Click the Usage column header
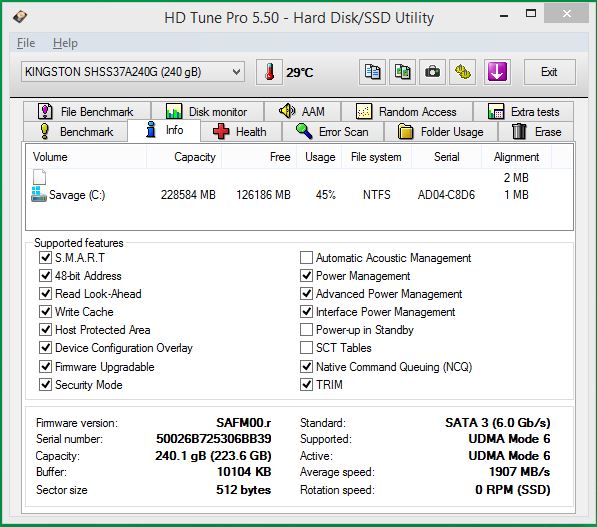Viewport: 597px width, 527px height. coord(319,157)
